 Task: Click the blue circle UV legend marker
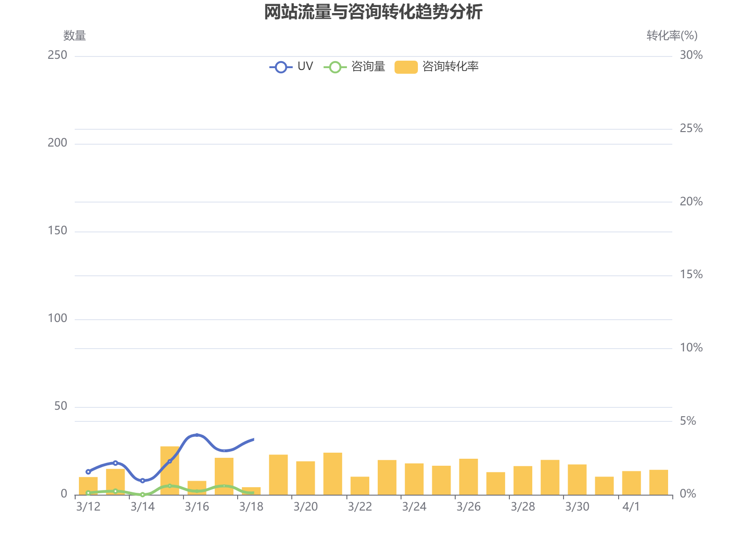click(280, 67)
